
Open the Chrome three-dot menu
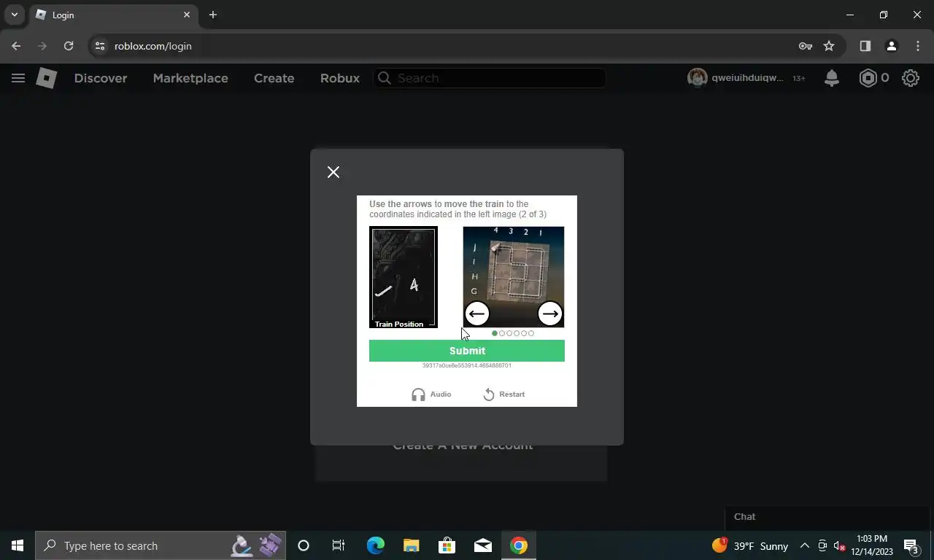coord(918,46)
